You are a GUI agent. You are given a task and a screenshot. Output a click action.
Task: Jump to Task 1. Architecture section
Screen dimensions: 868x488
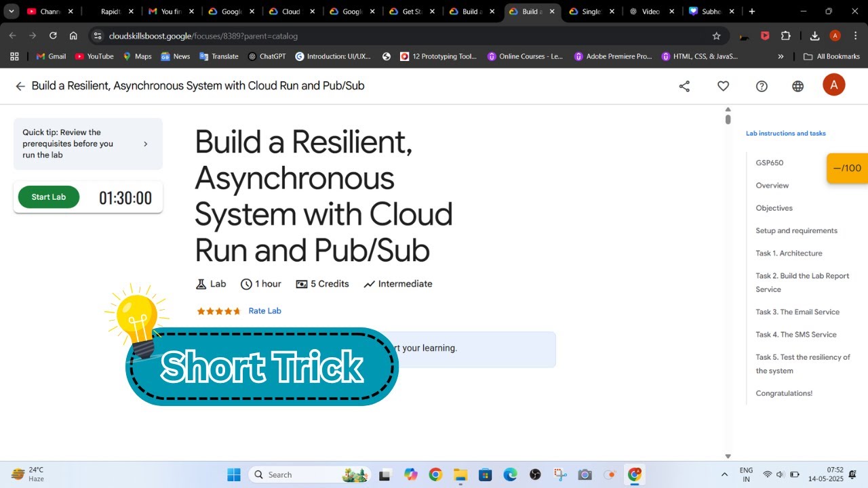click(789, 253)
